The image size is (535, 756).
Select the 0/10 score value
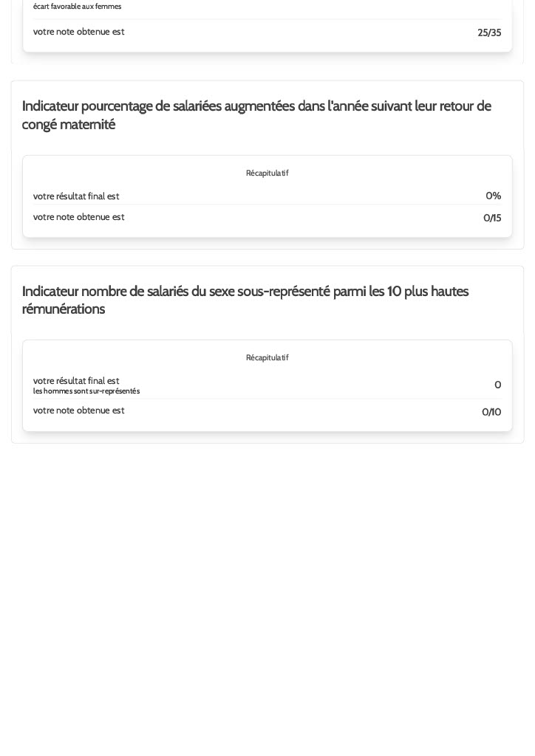(491, 412)
